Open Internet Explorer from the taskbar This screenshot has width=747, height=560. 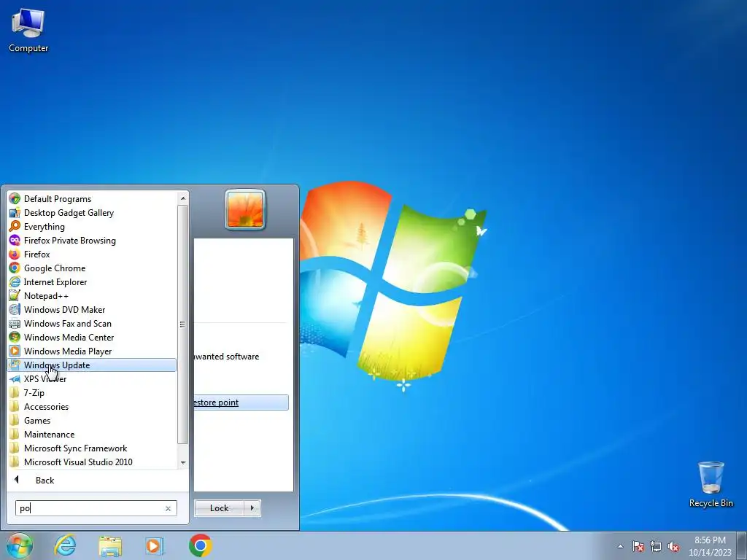pyautogui.click(x=65, y=545)
